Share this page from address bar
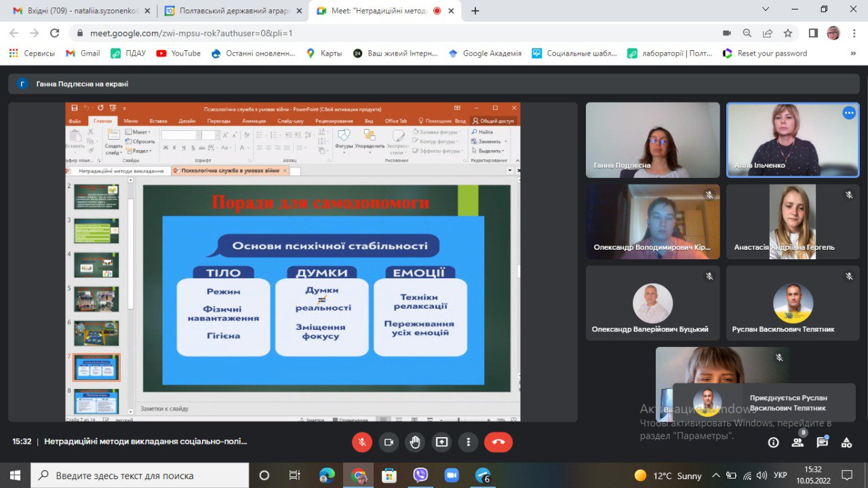Image resolution: width=868 pixels, height=488 pixels. (x=768, y=33)
